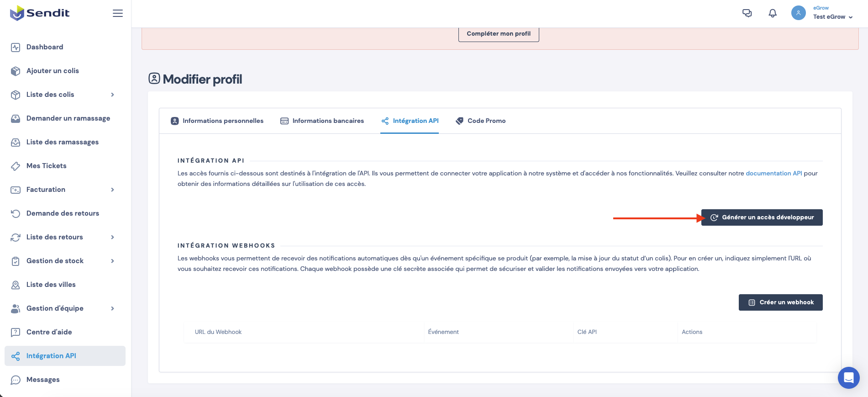Screen dimensions: 868x397
Task: Open the floating support chat widget
Action: (x=849, y=378)
